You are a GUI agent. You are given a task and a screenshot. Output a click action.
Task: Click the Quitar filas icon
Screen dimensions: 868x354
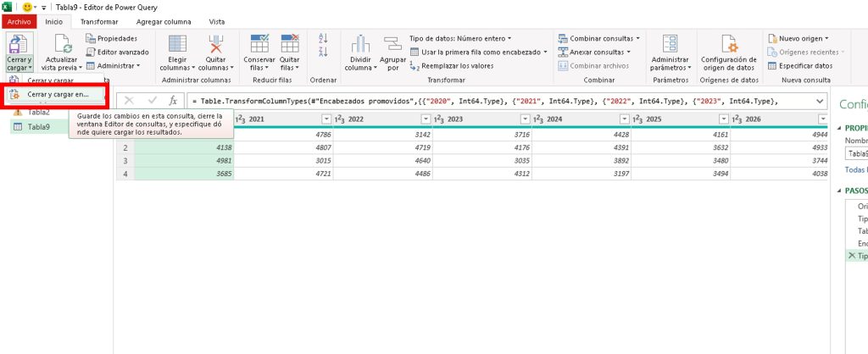(290, 44)
